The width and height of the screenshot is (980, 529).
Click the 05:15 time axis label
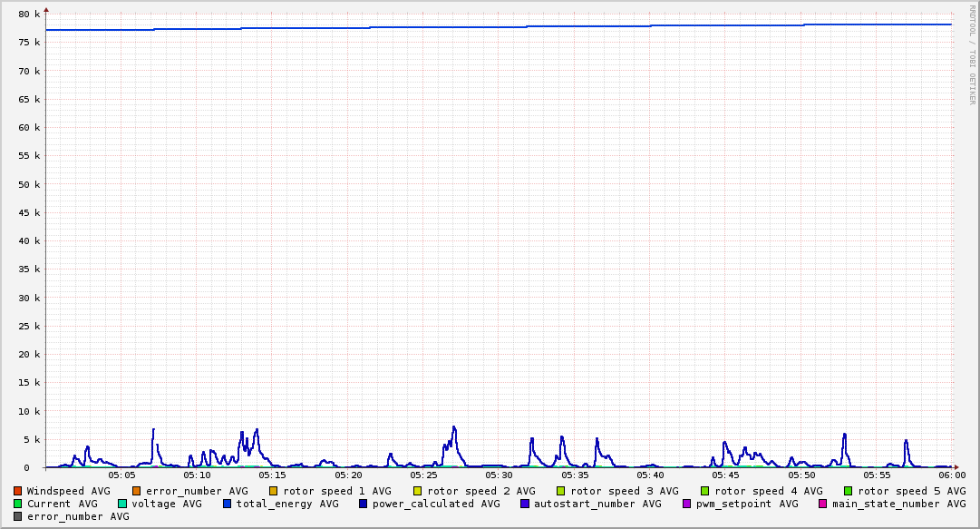[x=272, y=475]
